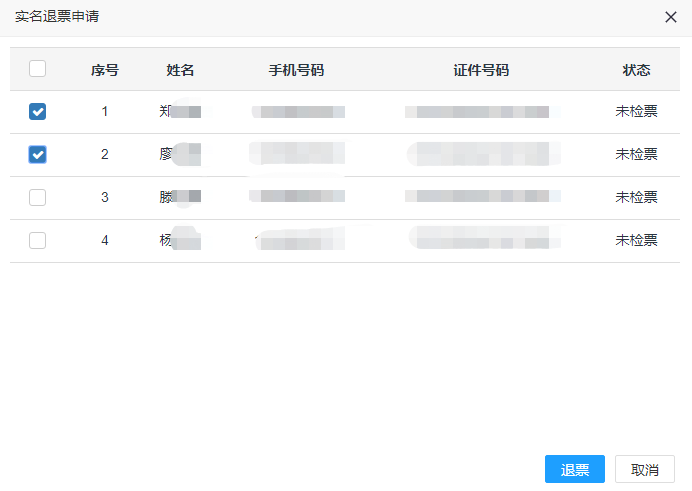Click the 序号 column header
692x491 pixels.
pos(105,70)
